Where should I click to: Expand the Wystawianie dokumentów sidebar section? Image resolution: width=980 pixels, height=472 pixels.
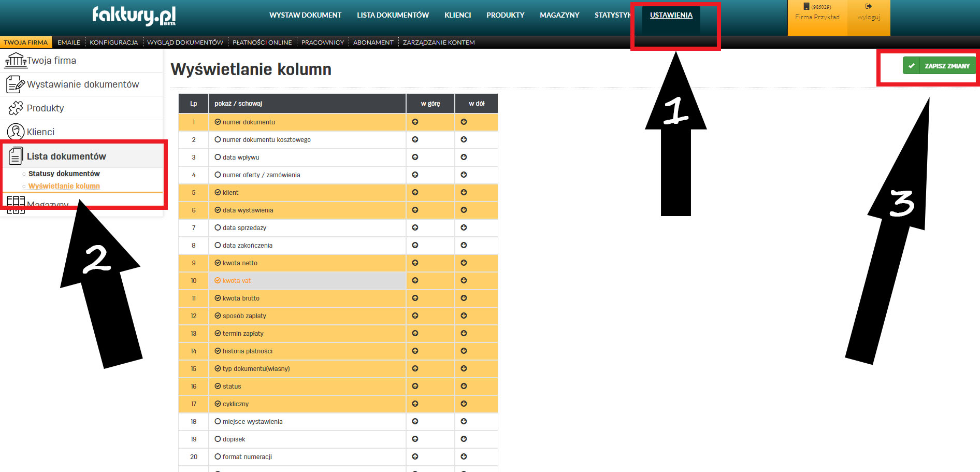[83, 84]
